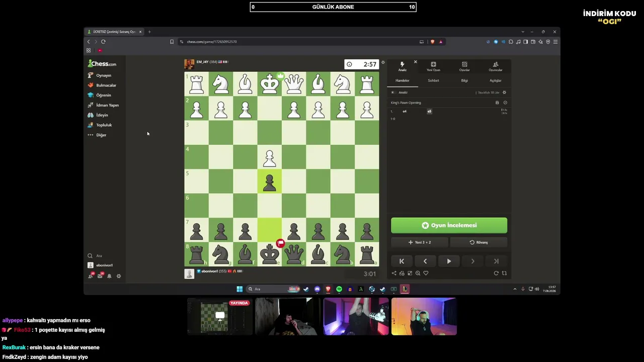Click the black pawn on the highlighted square
Screen dimensions: 644x362
click(x=270, y=182)
